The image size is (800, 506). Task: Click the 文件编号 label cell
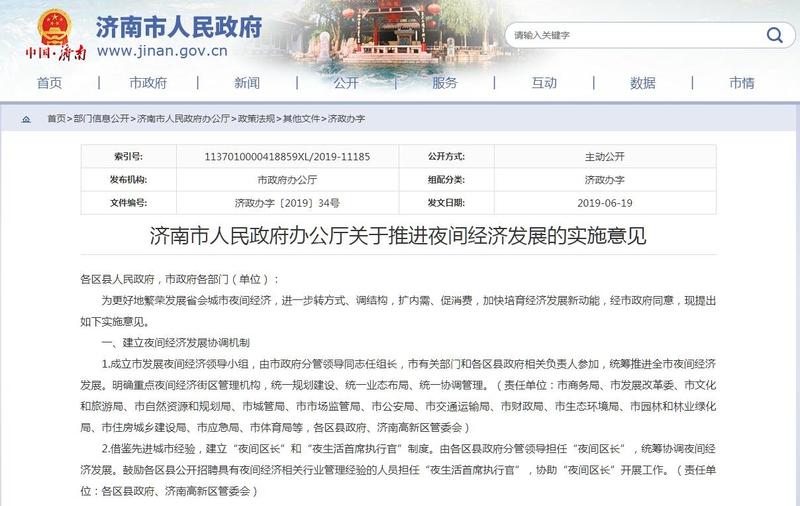pyautogui.click(x=129, y=203)
